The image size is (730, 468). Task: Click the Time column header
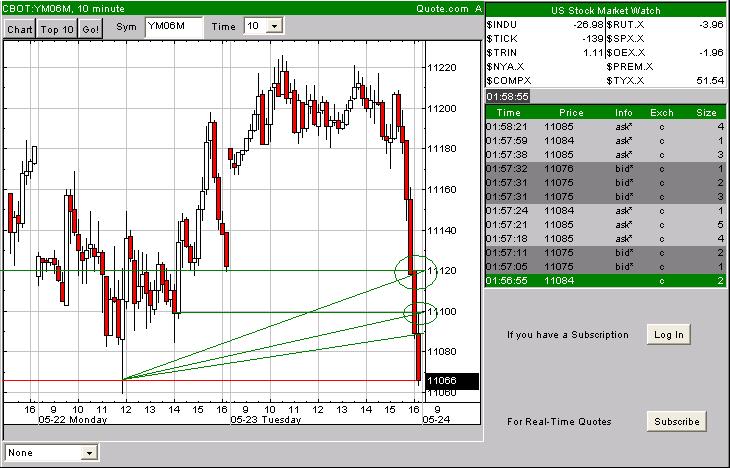508,113
